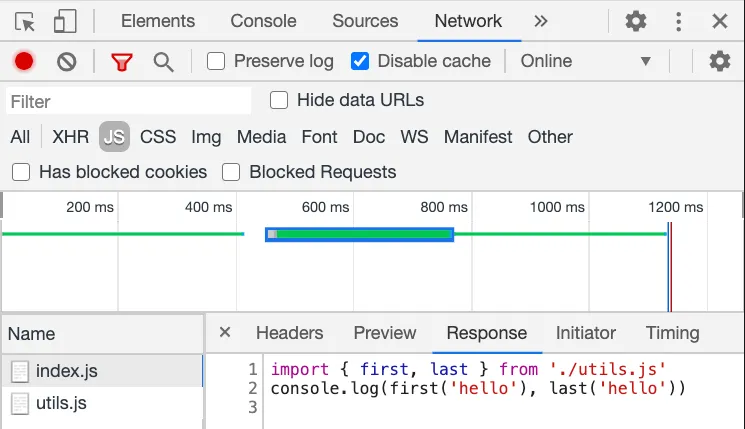The height and width of the screenshot is (429, 745).
Task: Enable the Preserve log checkbox
Action: [216, 62]
